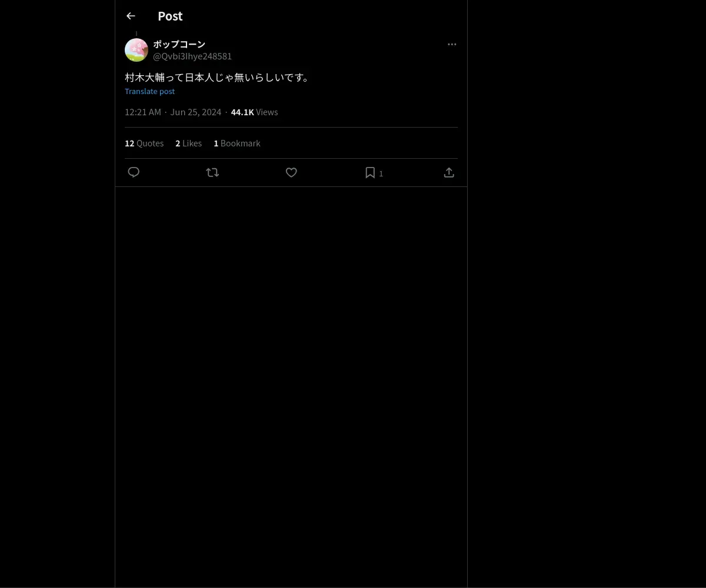The image size is (706, 588).
Task: Open the 44.1K Views analytics
Action: pyautogui.click(x=254, y=112)
